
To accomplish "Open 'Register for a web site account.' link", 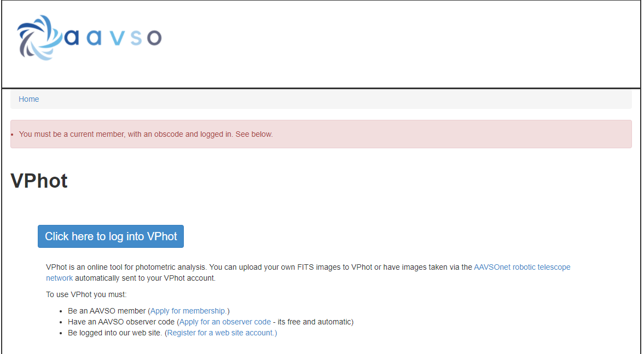I will [x=222, y=333].
